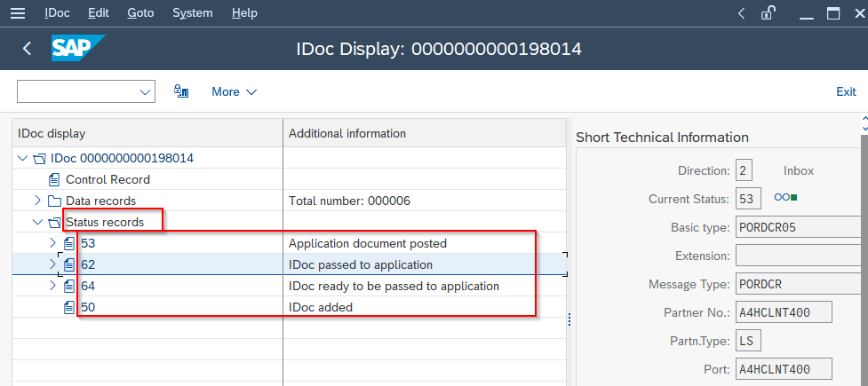The width and height of the screenshot is (868, 386).
Task: Open the hamburger menu icon
Action: (18, 12)
